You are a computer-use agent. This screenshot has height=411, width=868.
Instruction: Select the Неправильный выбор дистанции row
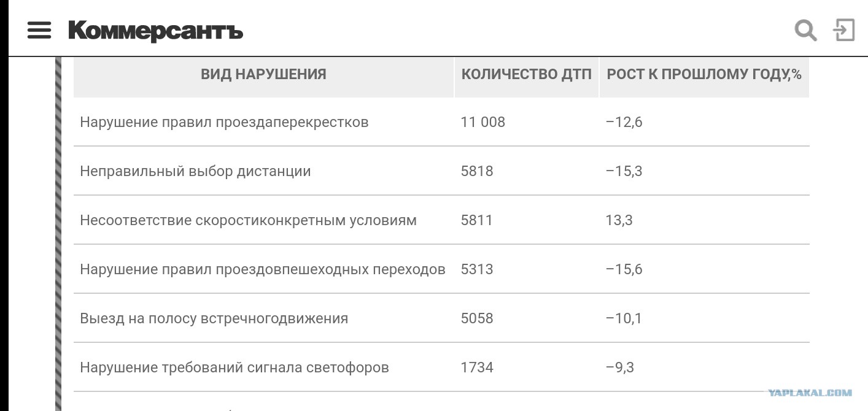tap(441, 171)
